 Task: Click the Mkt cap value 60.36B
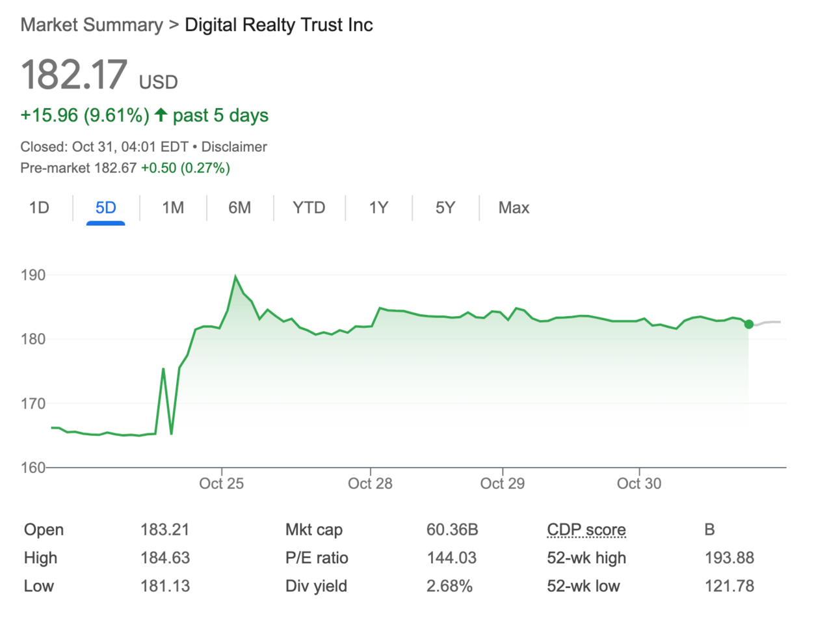coord(452,530)
